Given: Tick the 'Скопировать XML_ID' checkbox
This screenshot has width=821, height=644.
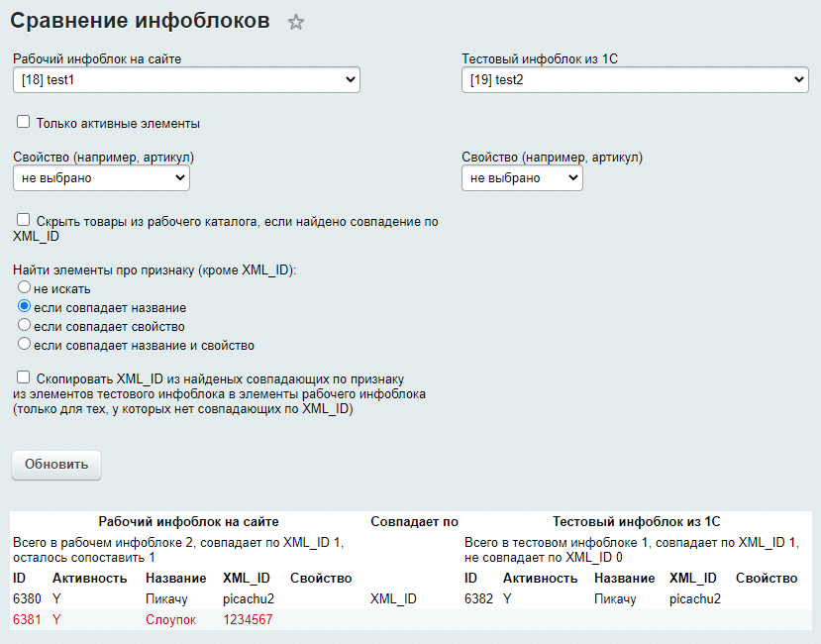Looking at the screenshot, I should pyautogui.click(x=23, y=376).
